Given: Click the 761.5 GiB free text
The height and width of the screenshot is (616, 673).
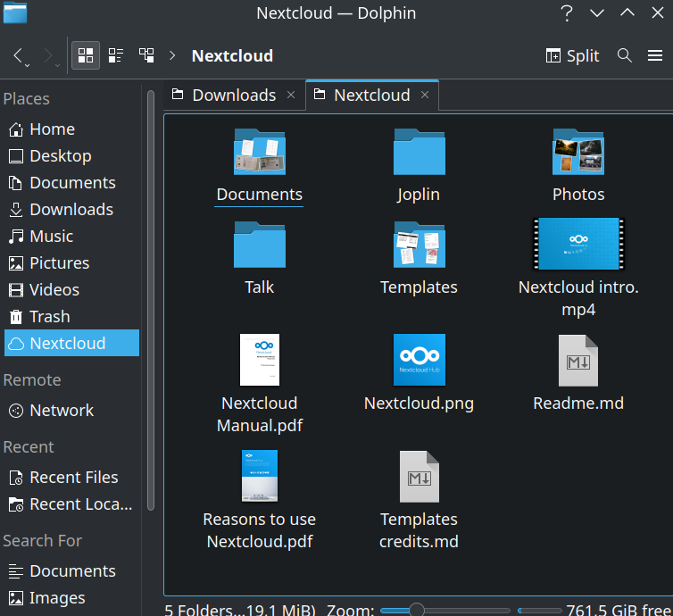Looking at the screenshot, I should tap(619, 610).
